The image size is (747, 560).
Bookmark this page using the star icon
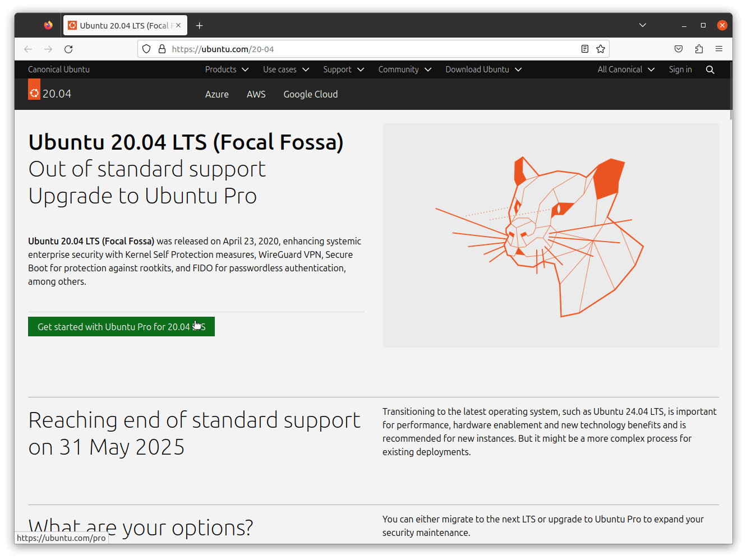[x=600, y=49]
